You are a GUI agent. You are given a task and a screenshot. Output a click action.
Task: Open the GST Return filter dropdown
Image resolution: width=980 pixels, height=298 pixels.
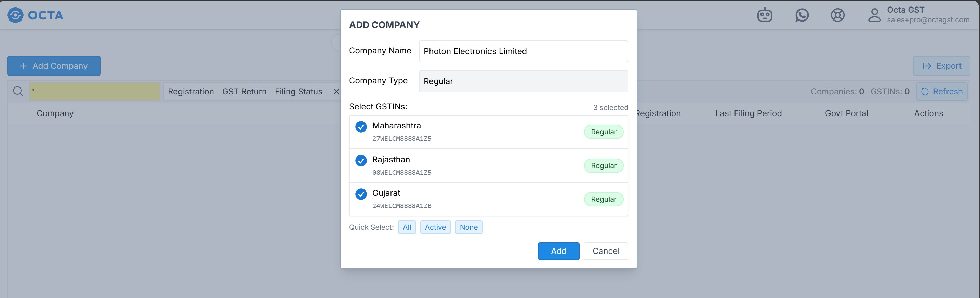point(244,92)
